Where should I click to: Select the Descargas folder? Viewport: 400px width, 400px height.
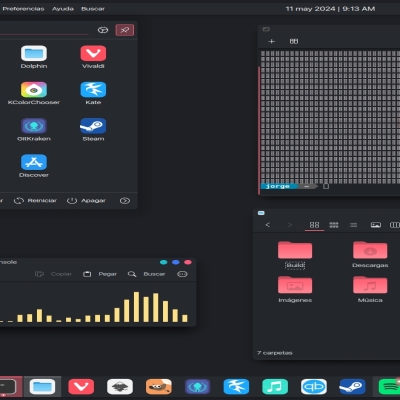(x=370, y=255)
